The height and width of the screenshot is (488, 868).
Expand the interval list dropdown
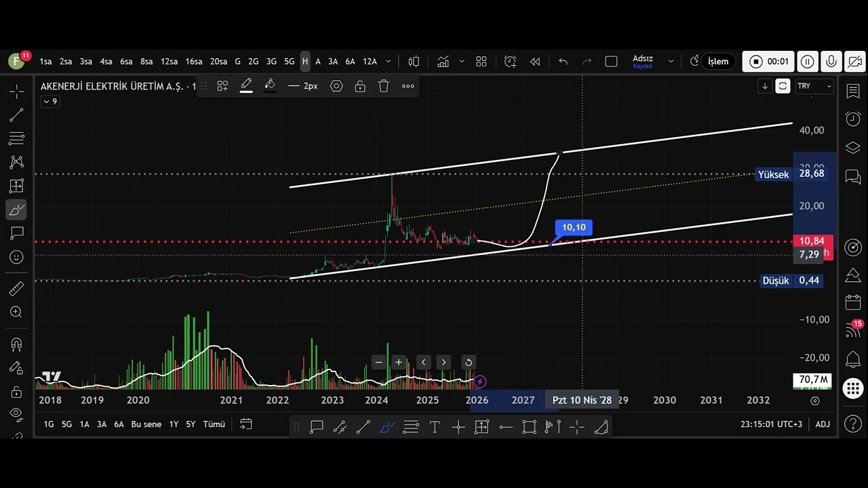tap(389, 62)
